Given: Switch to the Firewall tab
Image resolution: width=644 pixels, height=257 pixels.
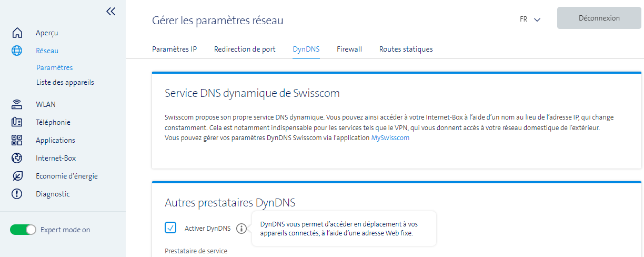Looking at the screenshot, I should coord(349,49).
